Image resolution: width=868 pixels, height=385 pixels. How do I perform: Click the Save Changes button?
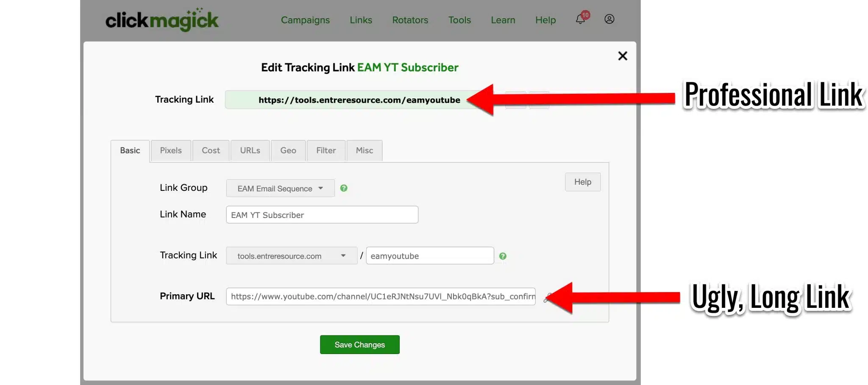tap(359, 345)
